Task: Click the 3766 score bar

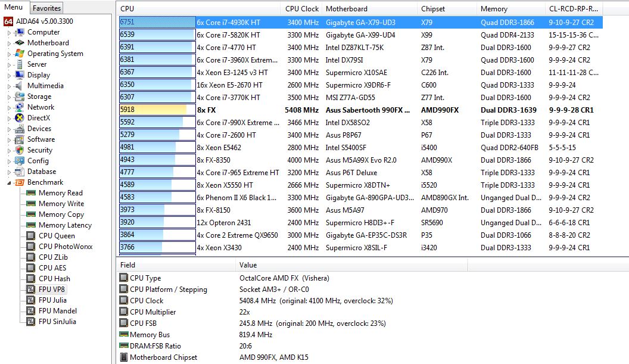Action: tap(157, 247)
